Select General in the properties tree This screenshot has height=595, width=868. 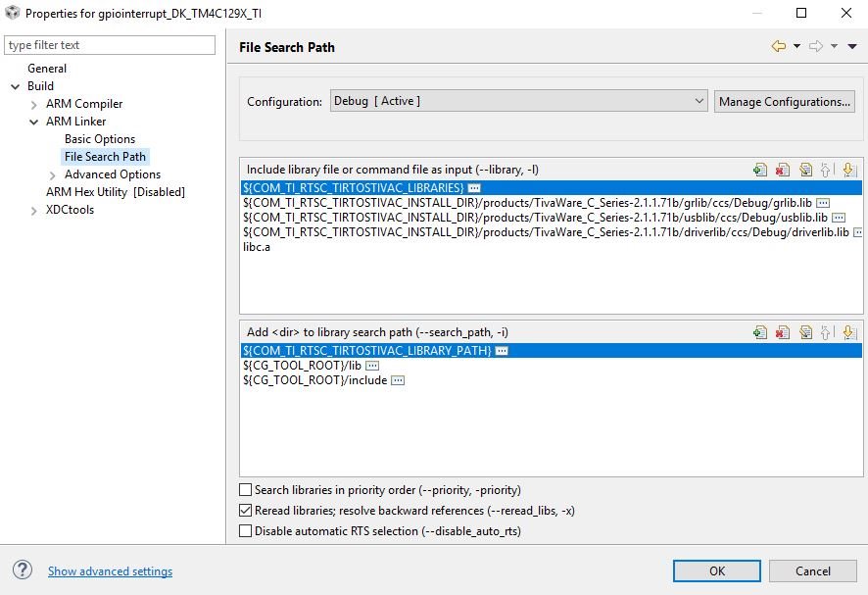coord(47,69)
